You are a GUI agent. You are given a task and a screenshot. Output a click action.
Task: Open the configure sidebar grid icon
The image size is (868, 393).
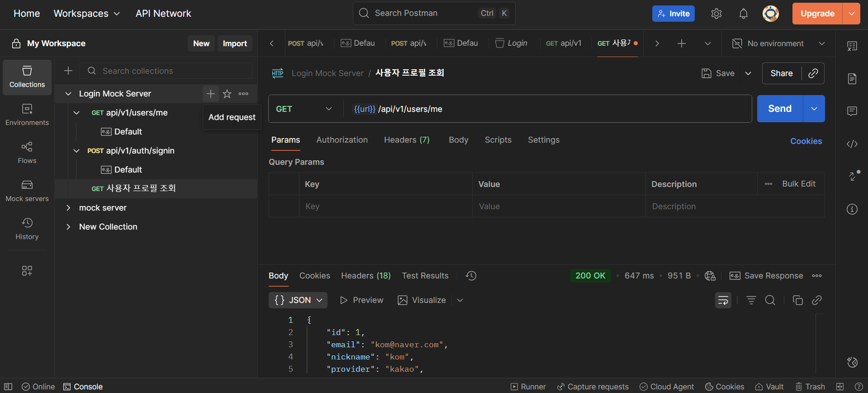pyautogui.click(x=27, y=271)
